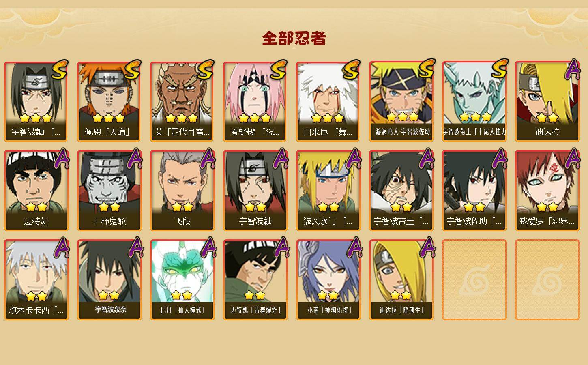Select the 小南「神驹佑将」 card
This screenshot has height=365, width=588.
click(x=328, y=280)
